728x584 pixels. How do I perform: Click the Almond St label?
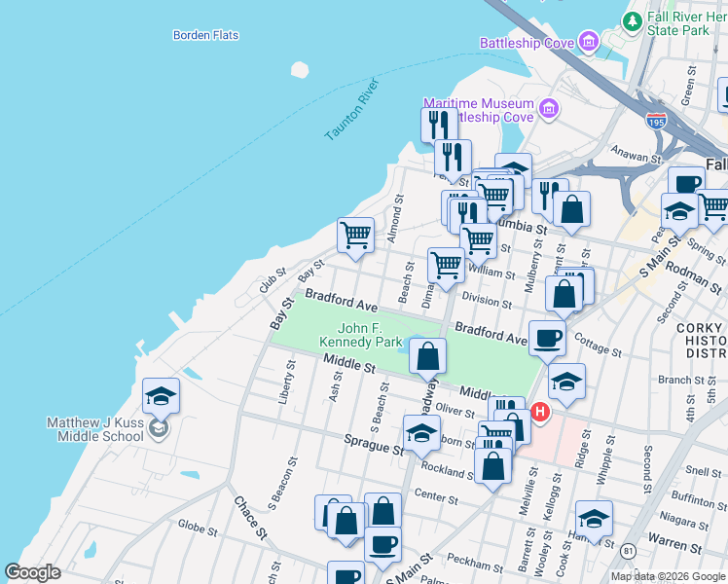pyautogui.click(x=395, y=219)
